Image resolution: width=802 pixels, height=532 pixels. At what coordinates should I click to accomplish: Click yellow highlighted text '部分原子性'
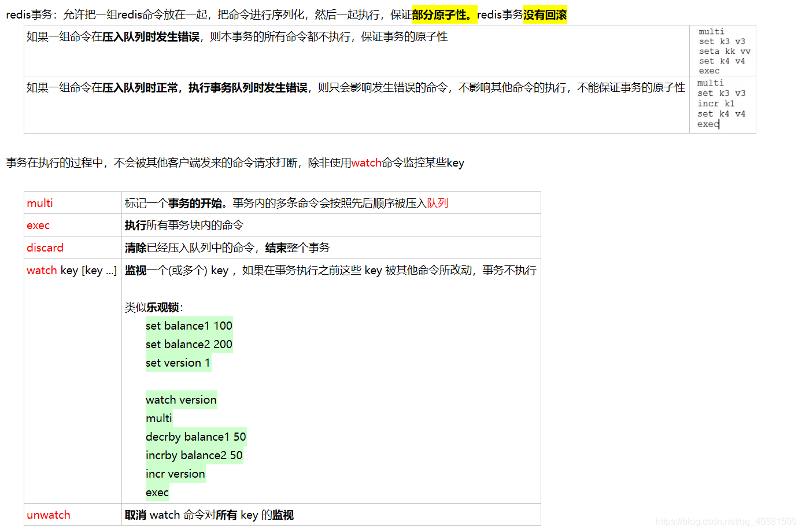[439, 14]
